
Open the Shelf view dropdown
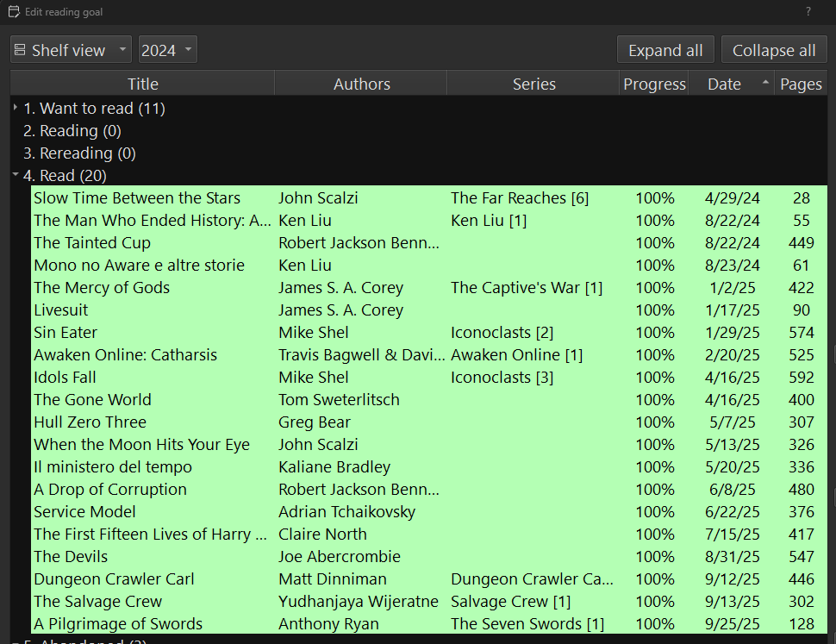(x=71, y=50)
